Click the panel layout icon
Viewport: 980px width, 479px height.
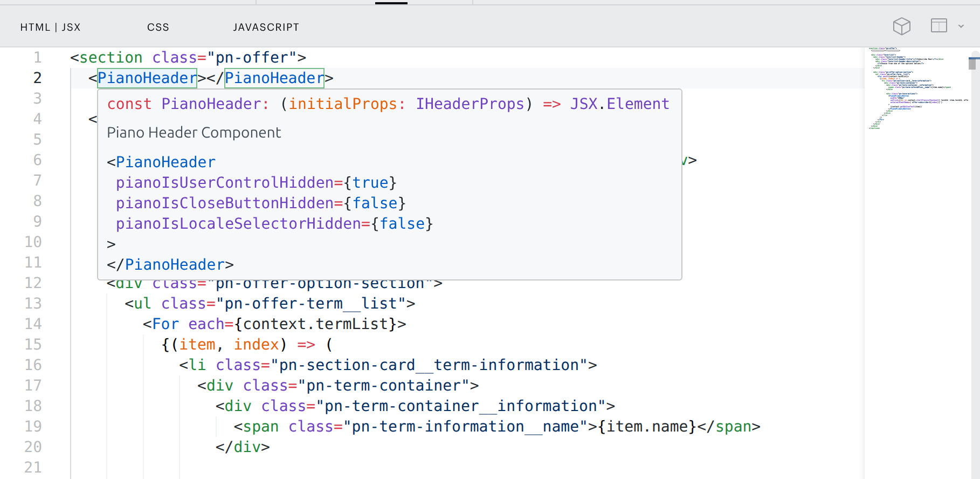tap(938, 25)
